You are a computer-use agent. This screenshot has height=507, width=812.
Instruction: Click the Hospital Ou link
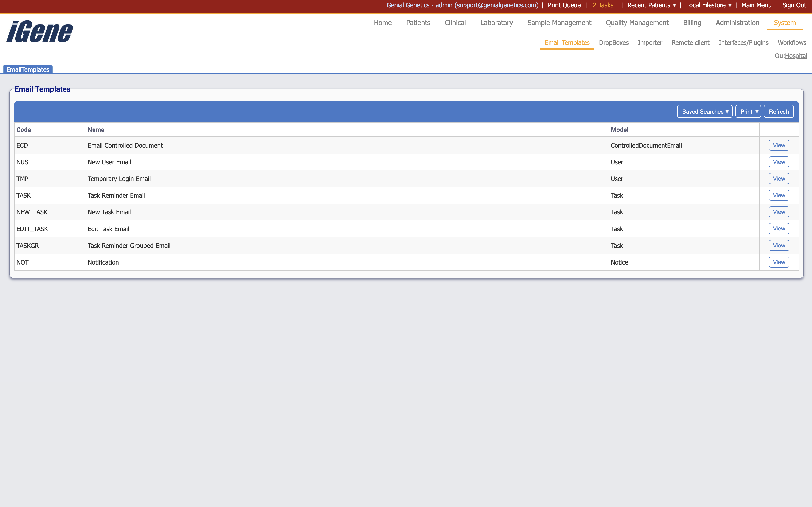tap(796, 56)
